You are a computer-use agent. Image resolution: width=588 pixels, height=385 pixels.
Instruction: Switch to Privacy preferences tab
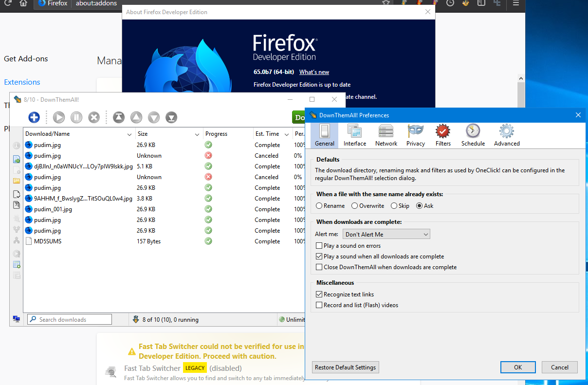click(416, 135)
